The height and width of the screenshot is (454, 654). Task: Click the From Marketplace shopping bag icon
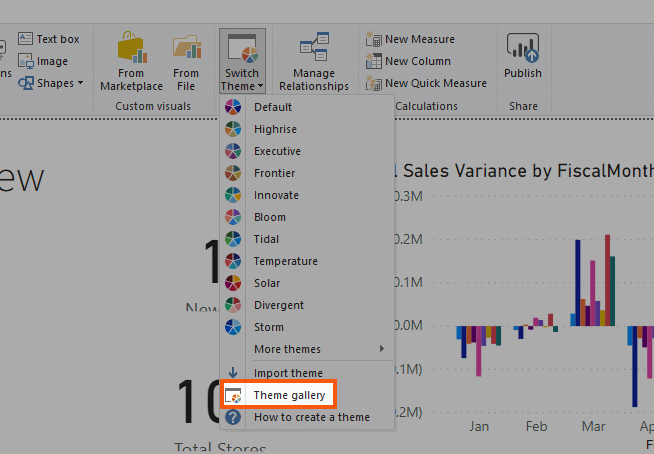point(132,47)
